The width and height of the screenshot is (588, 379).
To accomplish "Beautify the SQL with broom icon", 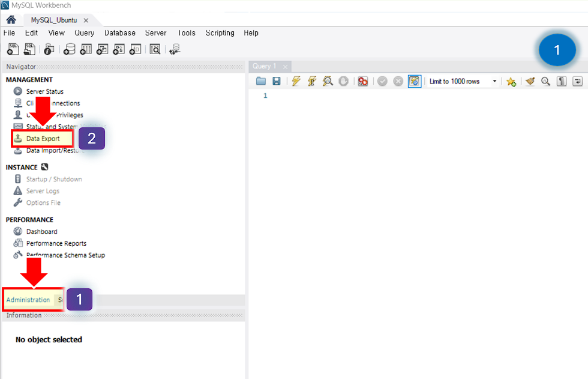I will click(530, 81).
